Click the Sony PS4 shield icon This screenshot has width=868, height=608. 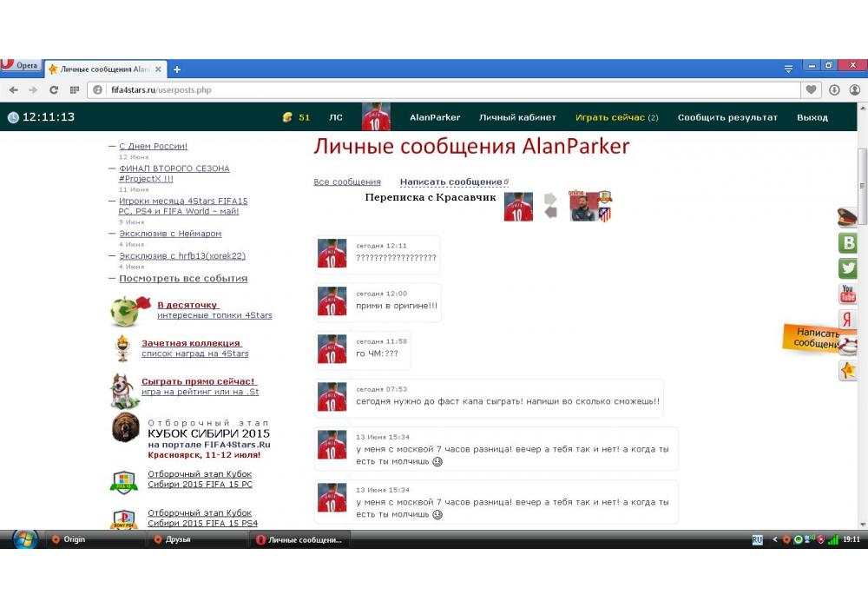click(123, 519)
